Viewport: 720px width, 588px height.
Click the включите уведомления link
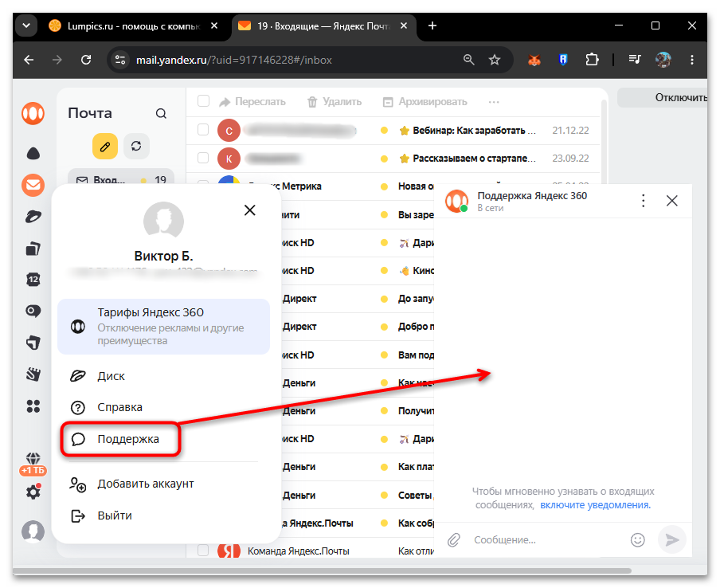(x=595, y=505)
